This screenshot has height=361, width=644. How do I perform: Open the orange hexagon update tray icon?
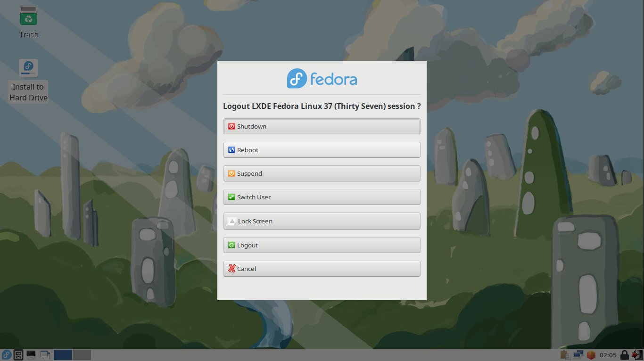coord(591,355)
